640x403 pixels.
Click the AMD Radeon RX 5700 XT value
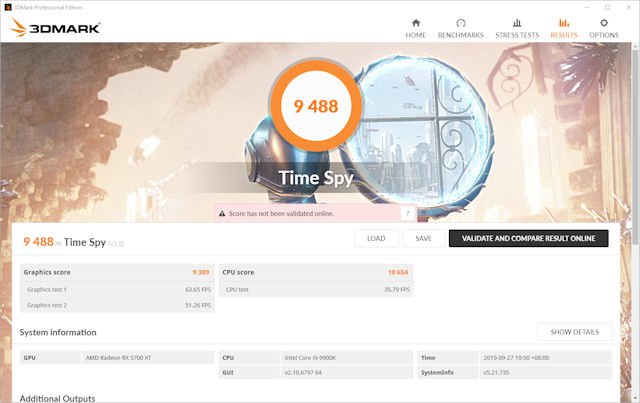pos(118,358)
